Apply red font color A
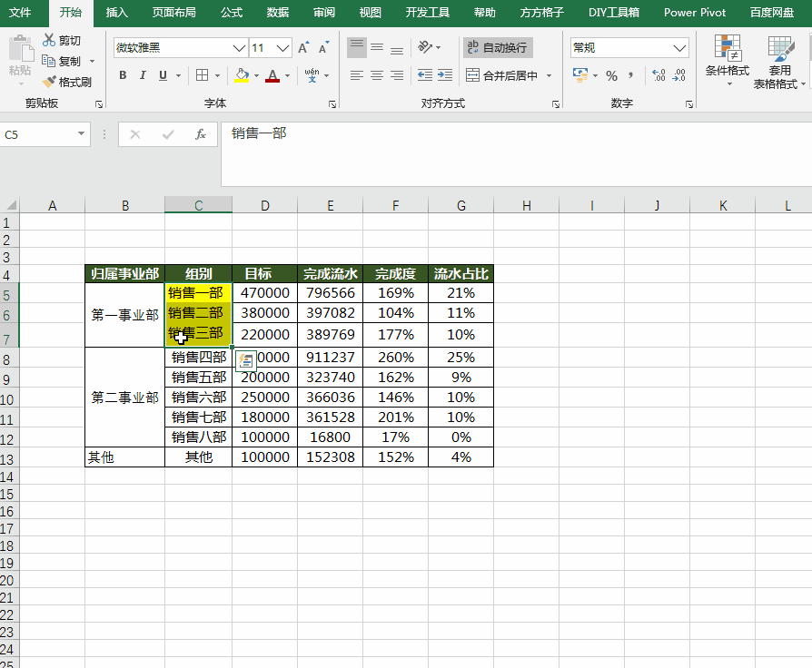Screen dimensions: 812x668 tap(272, 75)
